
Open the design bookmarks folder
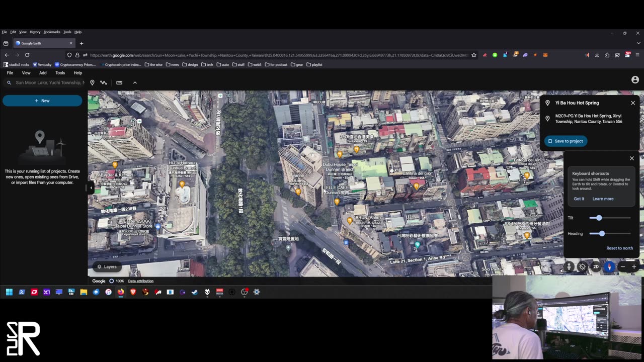pos(190,64)
